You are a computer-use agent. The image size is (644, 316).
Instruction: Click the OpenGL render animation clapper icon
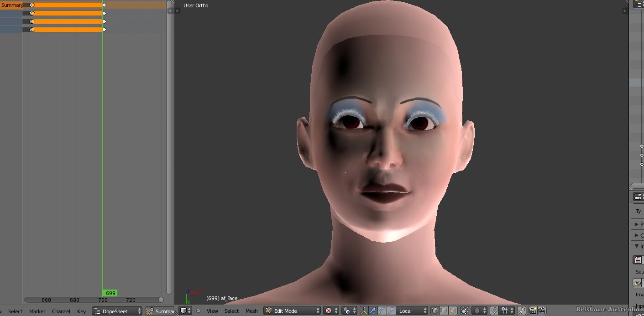[x=542, y=311]
